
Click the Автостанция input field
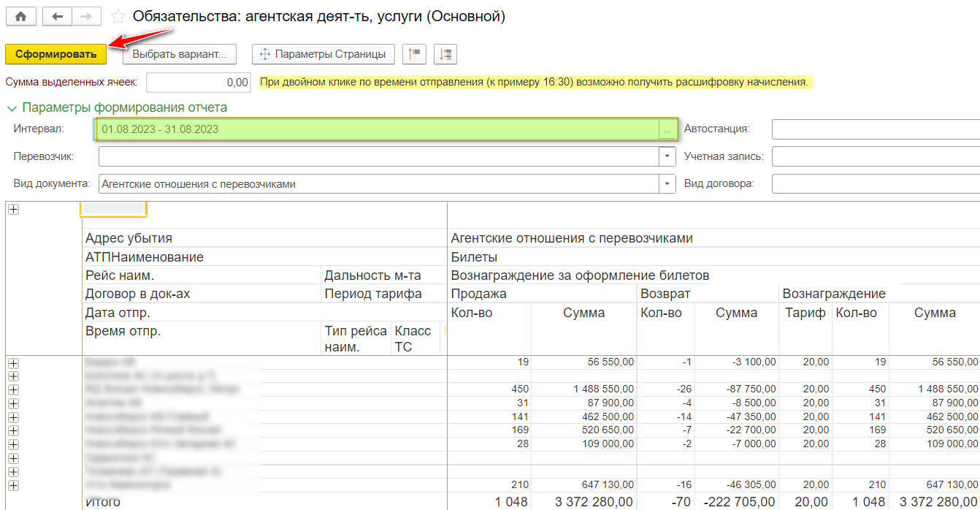tap(875, 129)
